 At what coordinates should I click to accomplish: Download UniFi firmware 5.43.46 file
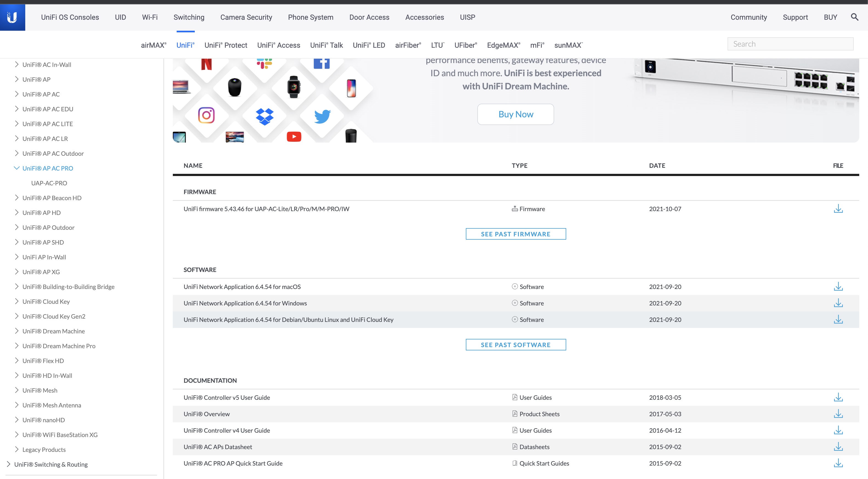pyautogui.click(x=838, y=209)
